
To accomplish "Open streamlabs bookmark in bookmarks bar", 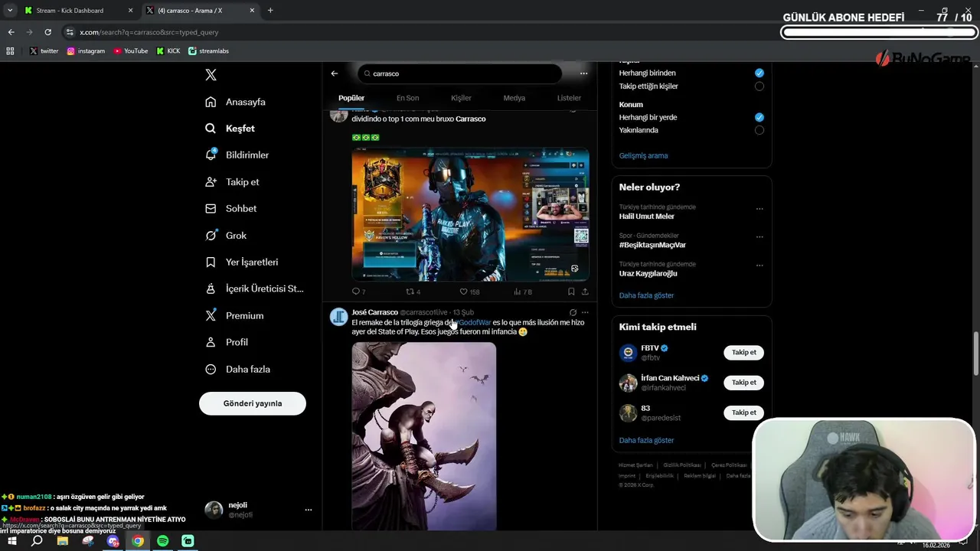I will click(x=208, y=51).
